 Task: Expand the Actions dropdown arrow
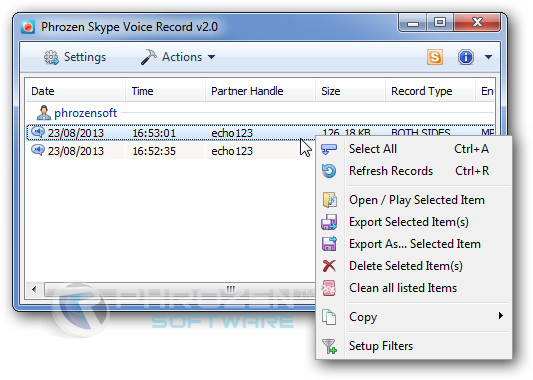[211, 57]
